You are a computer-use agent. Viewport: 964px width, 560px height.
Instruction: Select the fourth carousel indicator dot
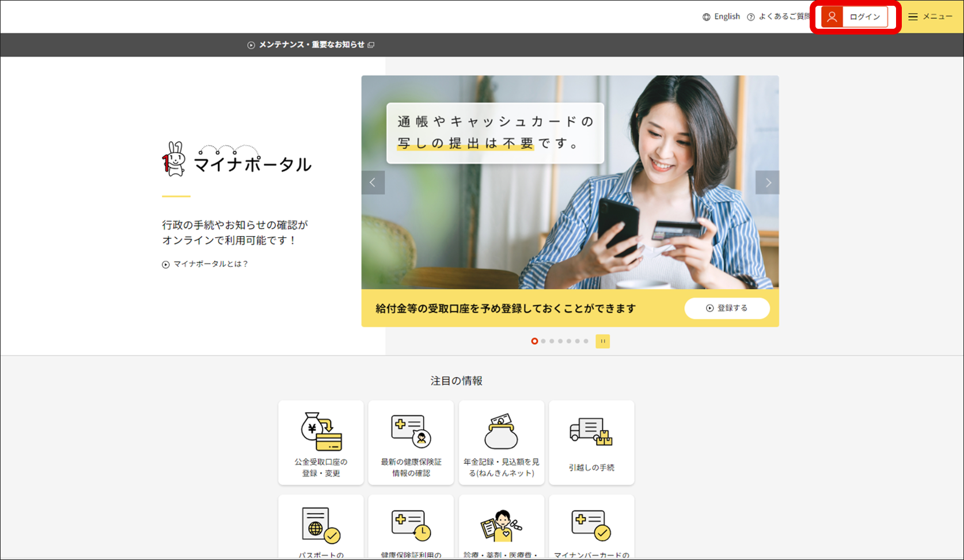click(560, 341)
